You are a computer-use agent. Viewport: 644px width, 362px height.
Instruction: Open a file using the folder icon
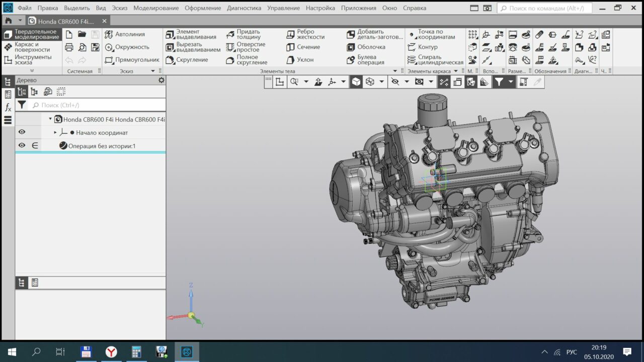click(x=82, y=34)
